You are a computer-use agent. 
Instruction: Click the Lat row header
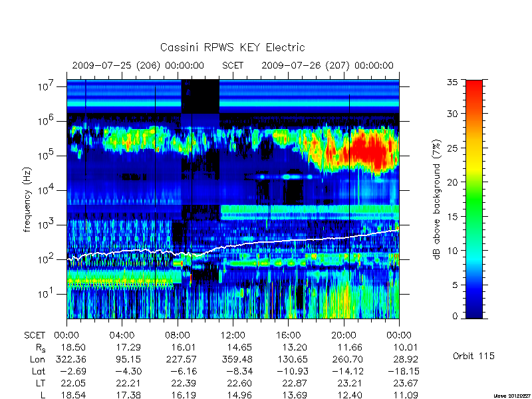pyautogui.click(x=39, y=371)
